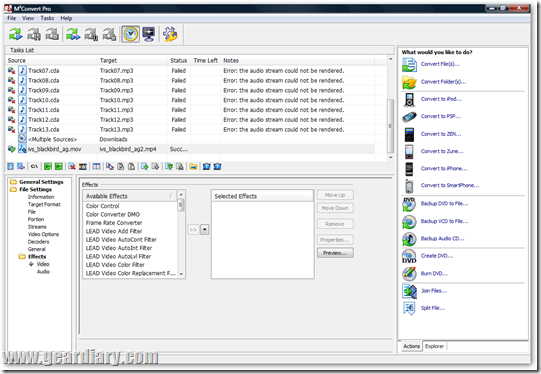This screenshot has height=374, width=541.
Task: Click the Convert to iPod icon
Action: click(409, 100)
